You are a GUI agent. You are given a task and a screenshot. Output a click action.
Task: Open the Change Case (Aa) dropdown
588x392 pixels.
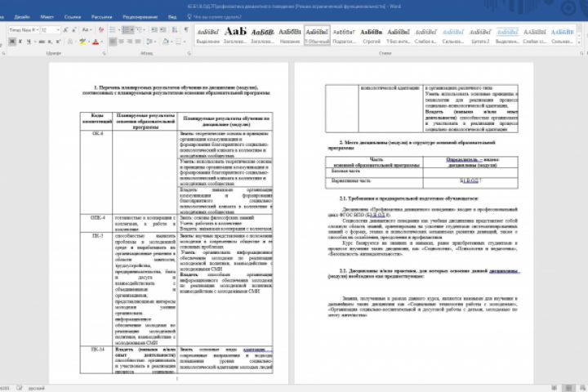click(87, 30)
